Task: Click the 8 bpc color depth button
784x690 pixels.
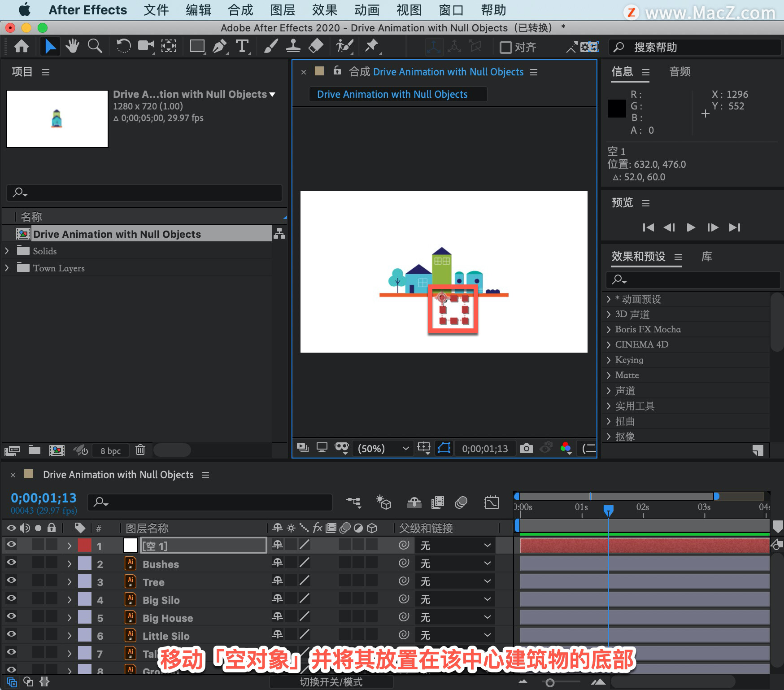Action: [x=110, y=450]
